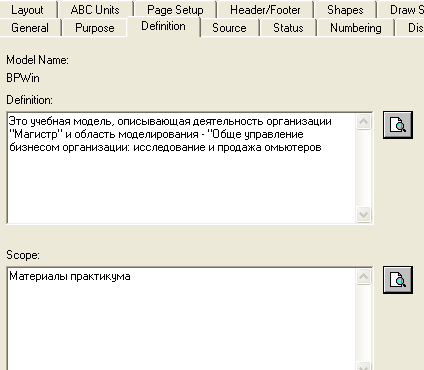The width and height of the screenshot is (424, 370).
Task: Click the 'Материалы практикума' text
Action: point(70,276)
